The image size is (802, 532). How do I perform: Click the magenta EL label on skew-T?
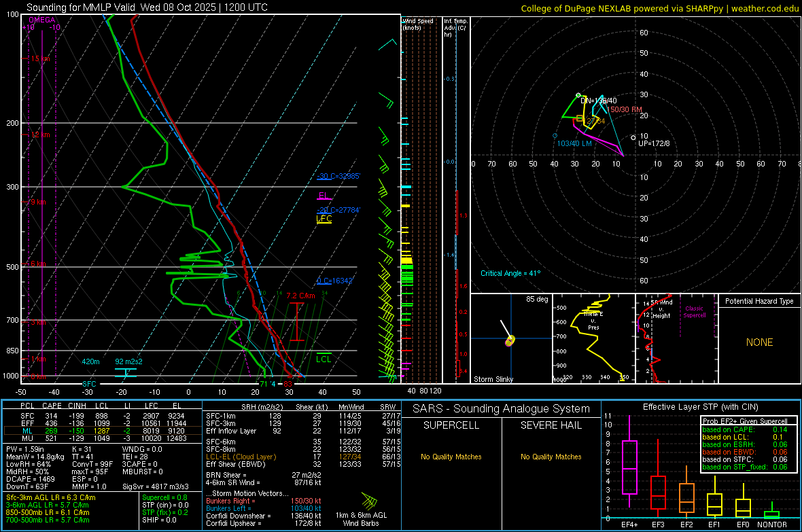click(x=324, y=196)
